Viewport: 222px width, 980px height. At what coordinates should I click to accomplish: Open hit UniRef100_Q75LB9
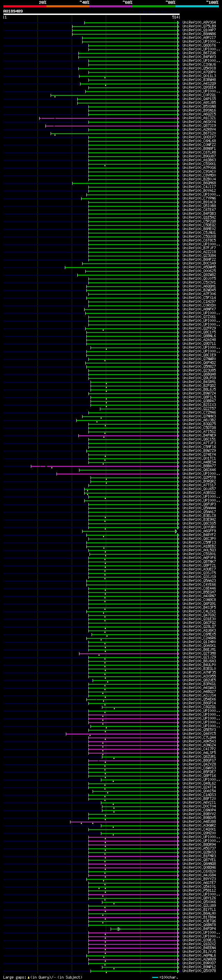click(199, 26)
